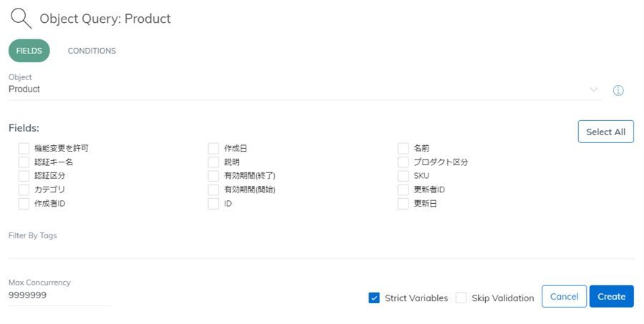This screenshot has height=324, width=644.
Task: Select the FIELDS tab
Action: point(29,51)
